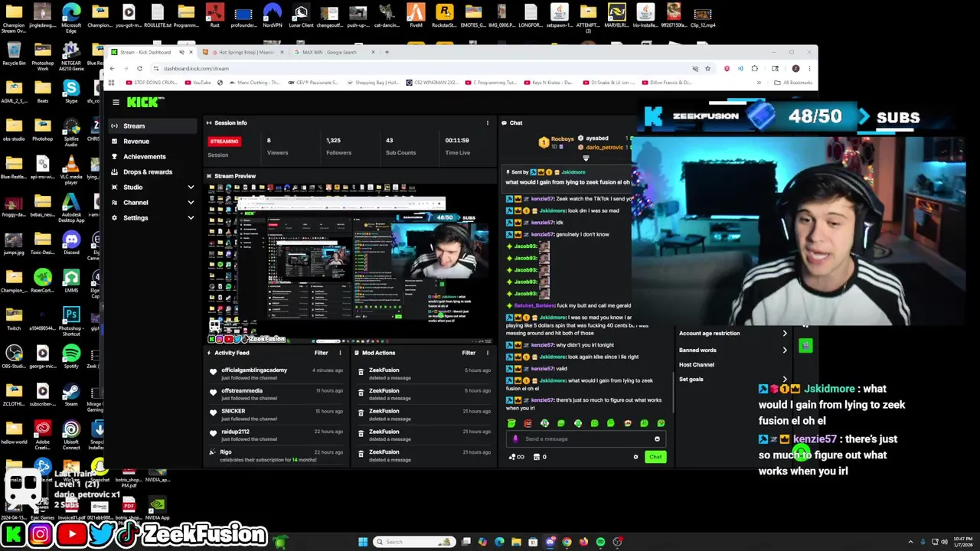The image size is (980, 551).
Task: Expand Account age restriction option
Action: 784,334
